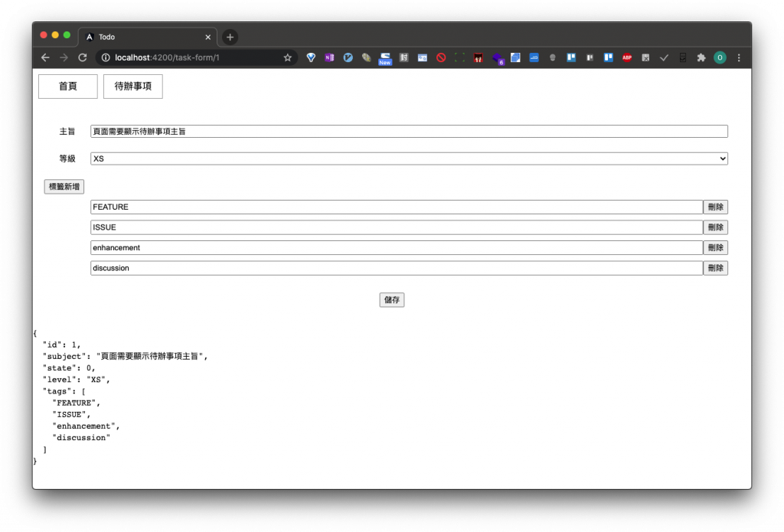Click the green dashed-square capture extension
This screenshot has width=784, height=532.
(459, 57)
